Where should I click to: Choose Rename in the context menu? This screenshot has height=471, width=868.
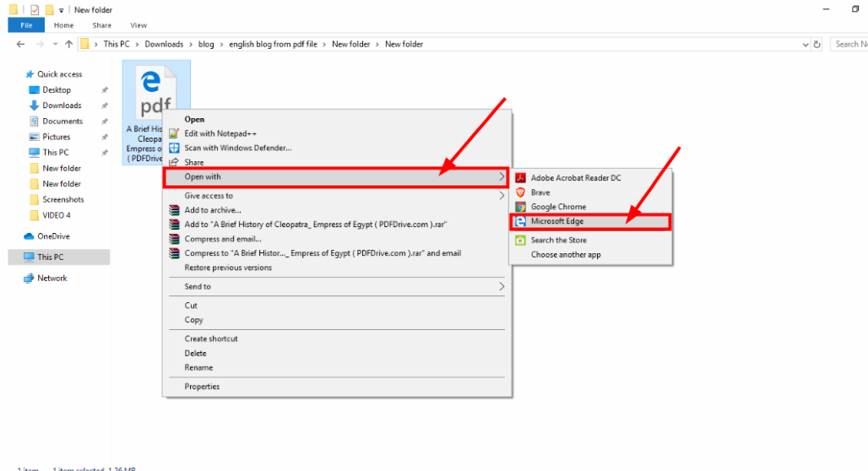(x=198, y=367)
